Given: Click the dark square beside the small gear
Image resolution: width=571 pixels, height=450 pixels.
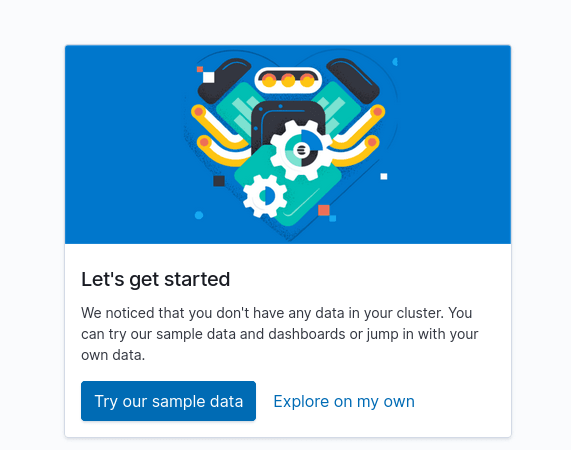Looking at the screenshot, I should pos(219,181).
